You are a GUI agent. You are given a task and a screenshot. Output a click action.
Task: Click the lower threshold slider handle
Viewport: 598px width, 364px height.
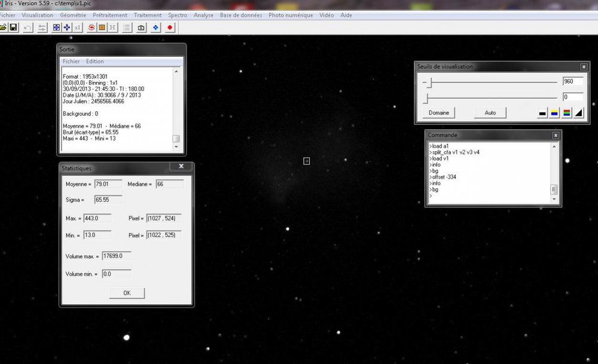coord(426,99)
